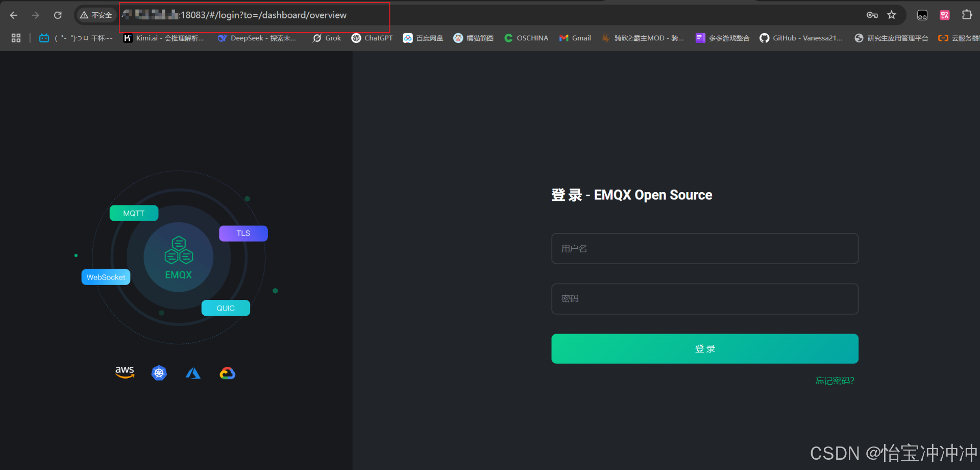Open the insecure site warning badge

96,15
